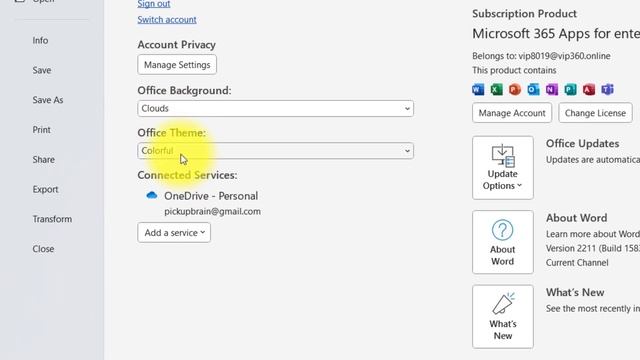Click the Office Updates heading
The width and height of the screenshot is (640, 360).
point(582,144)
